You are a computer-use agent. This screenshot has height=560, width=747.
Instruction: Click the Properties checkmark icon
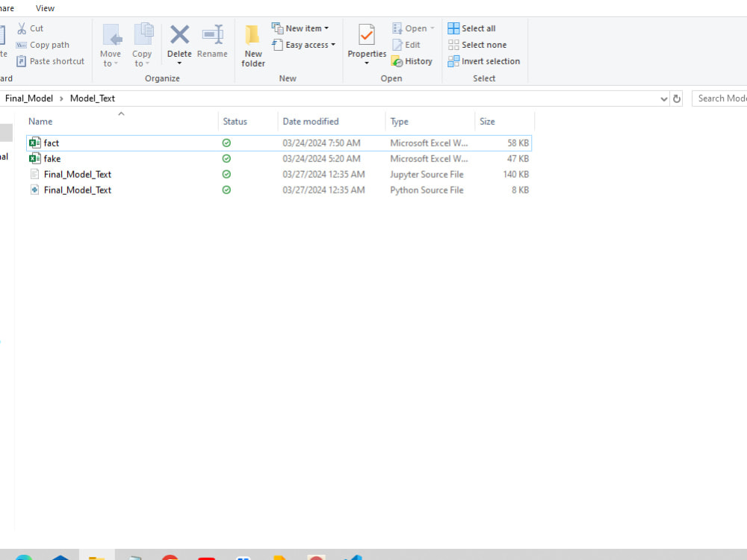coord(367,35)
